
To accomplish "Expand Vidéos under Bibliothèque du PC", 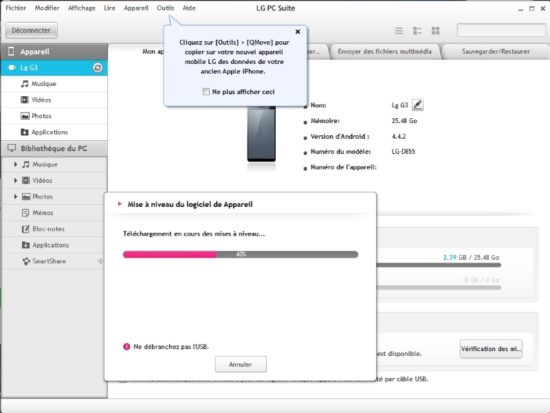I will [x=15, y=180].
